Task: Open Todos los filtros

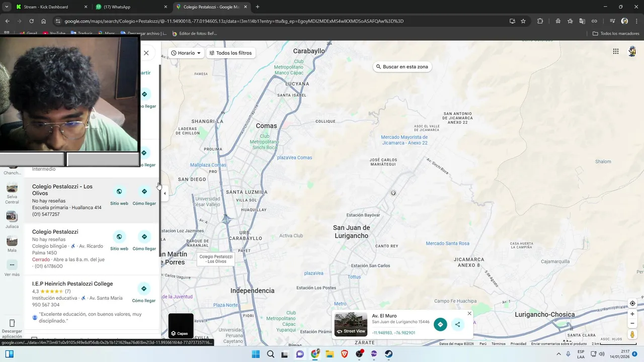Action: (230, 53)
